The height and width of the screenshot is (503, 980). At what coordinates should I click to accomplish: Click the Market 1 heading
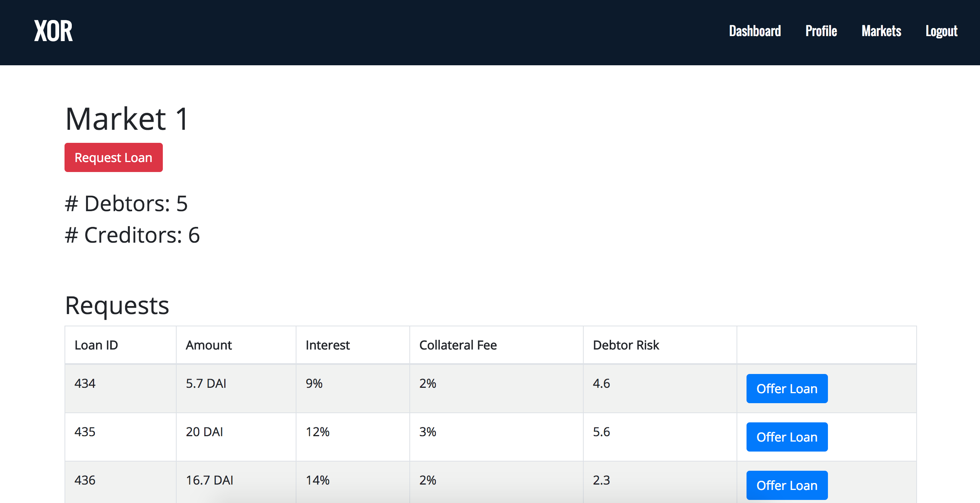click(x=127, y=119)
